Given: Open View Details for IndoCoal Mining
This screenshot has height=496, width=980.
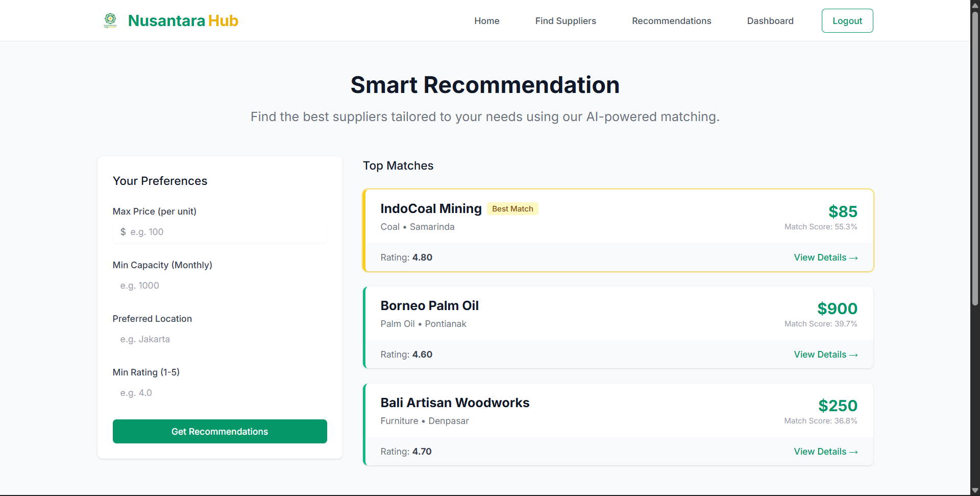Looking at the screenshot, I should [x=825, y=257].
